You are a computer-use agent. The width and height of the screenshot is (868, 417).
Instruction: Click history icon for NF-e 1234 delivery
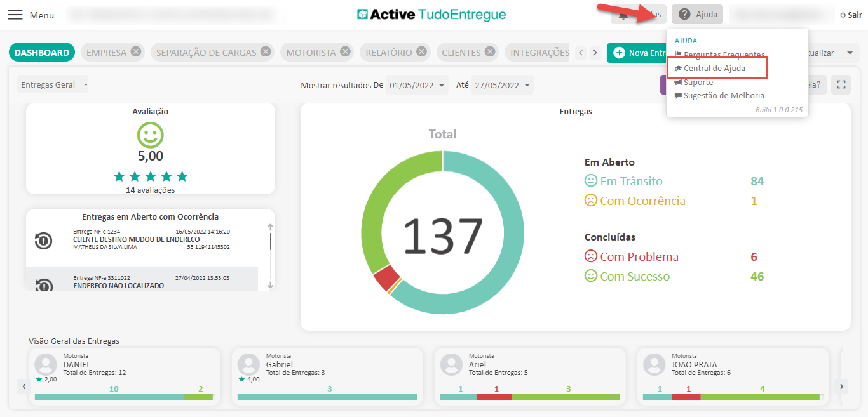pos(43,240)
